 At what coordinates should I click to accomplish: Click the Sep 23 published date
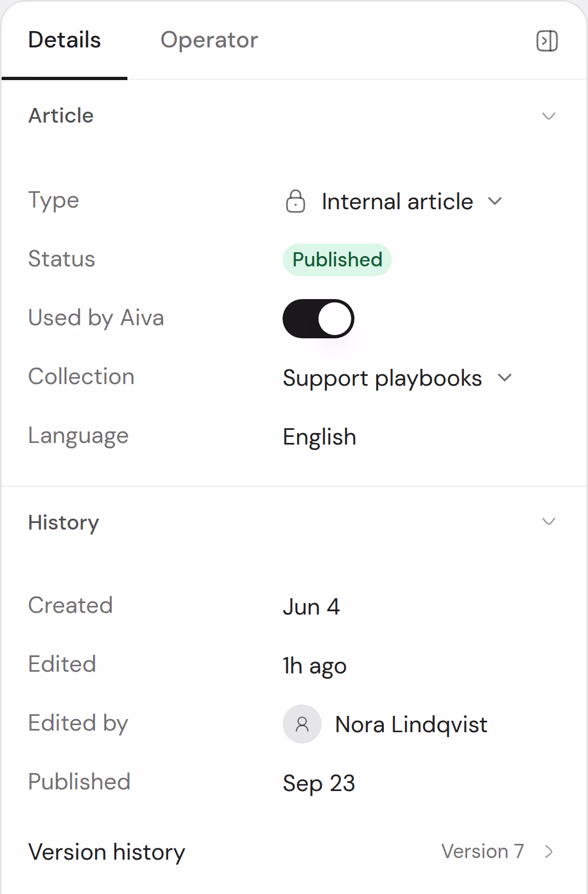click(319, 784)
